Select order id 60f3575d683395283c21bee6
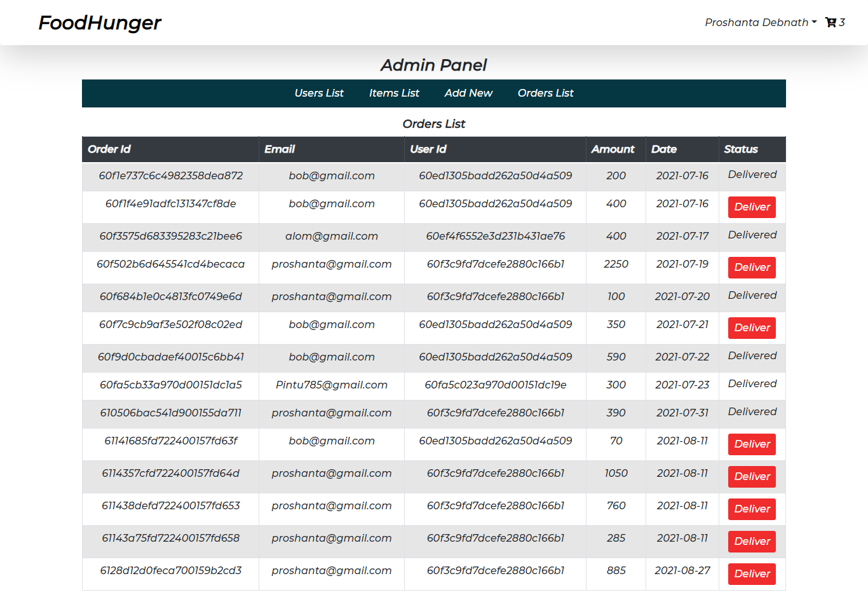The height and width of the screenshot is (611, 868). click(170, 236)
